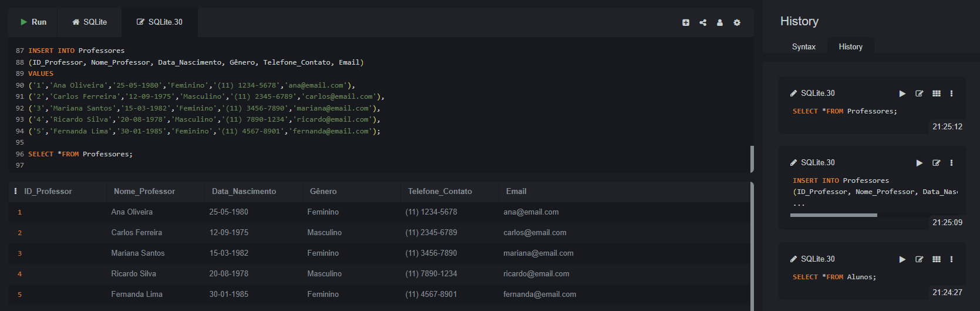Click the add new tab plus icon
The height and width of the screenshot is (311, 980).
tap(685, 22)
